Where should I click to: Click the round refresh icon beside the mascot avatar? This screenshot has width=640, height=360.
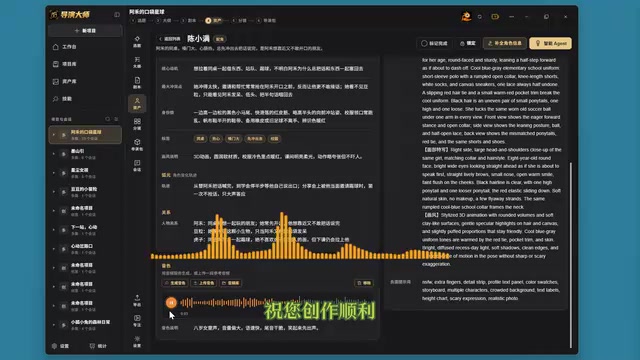(480, 17)
